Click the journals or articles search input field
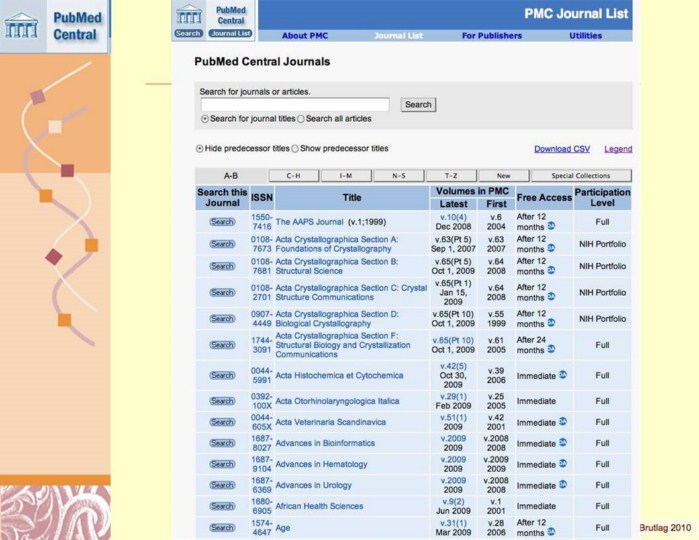 [295, 105]
